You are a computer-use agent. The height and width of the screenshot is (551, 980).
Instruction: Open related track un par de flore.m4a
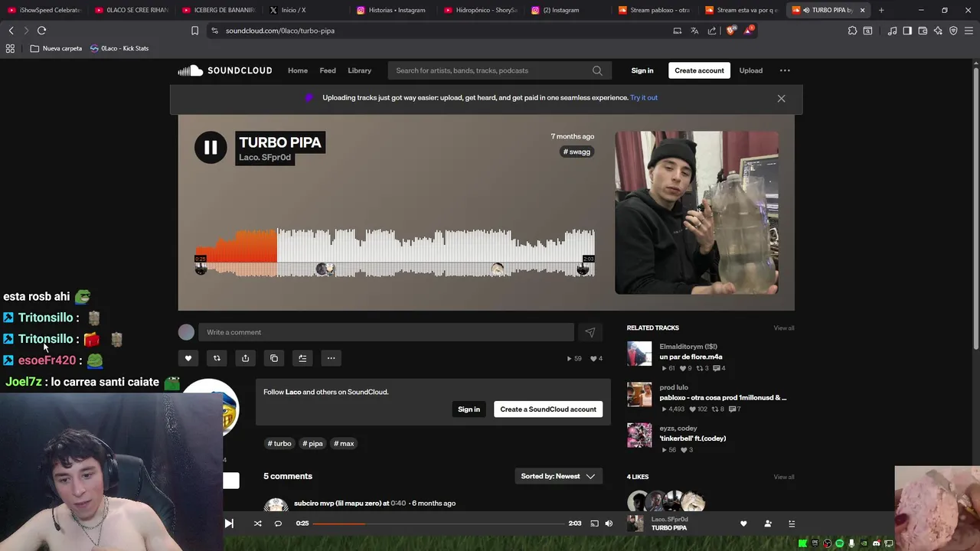[691, 357]
